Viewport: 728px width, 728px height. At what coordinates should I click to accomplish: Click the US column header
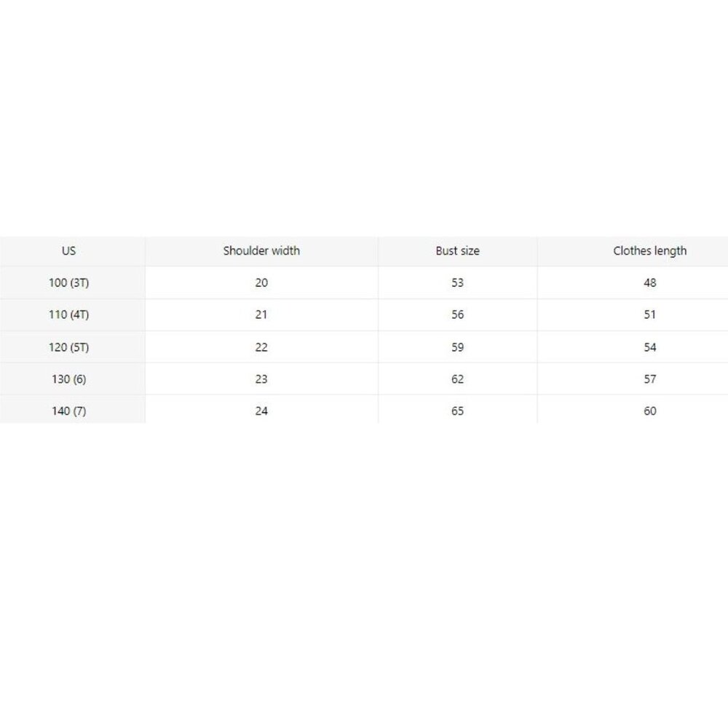(68, 250)
